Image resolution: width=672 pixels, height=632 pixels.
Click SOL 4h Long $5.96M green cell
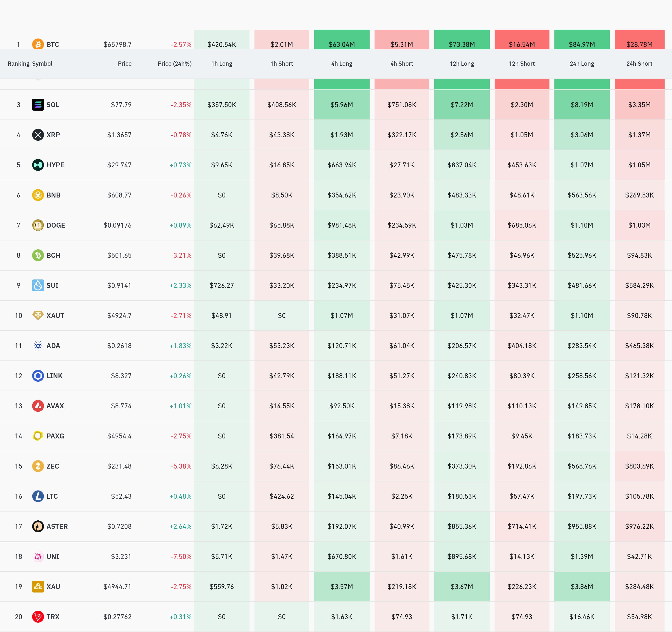point(342,105)
